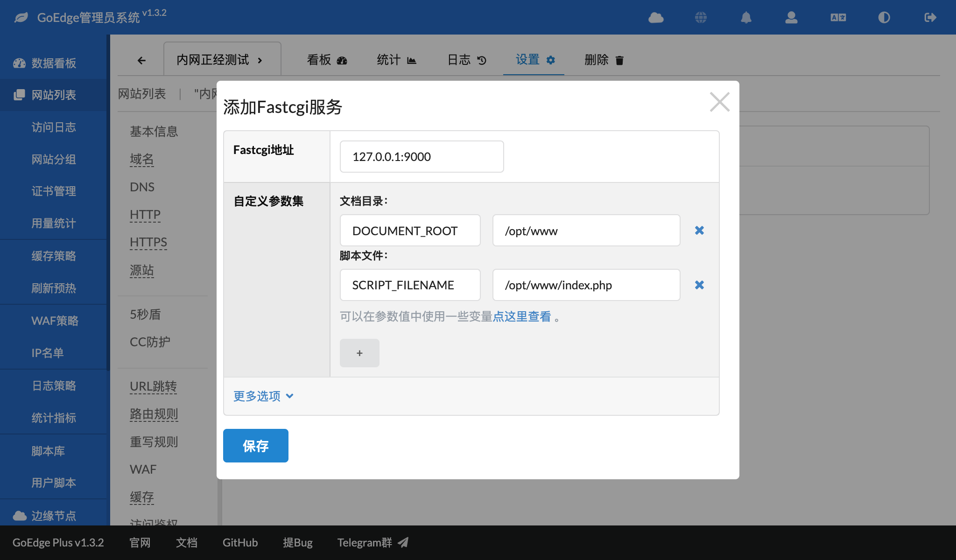This screenshot has width=956, height=560.
Task: Click the 边缘节点 cloud icon
Action: [x=20, y=516]
